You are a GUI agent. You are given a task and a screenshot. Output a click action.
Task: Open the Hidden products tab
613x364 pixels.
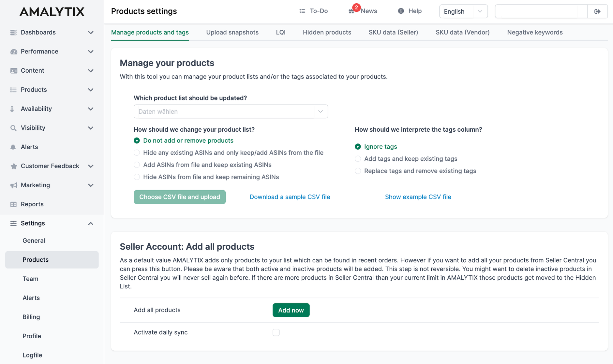pos(327,32)
